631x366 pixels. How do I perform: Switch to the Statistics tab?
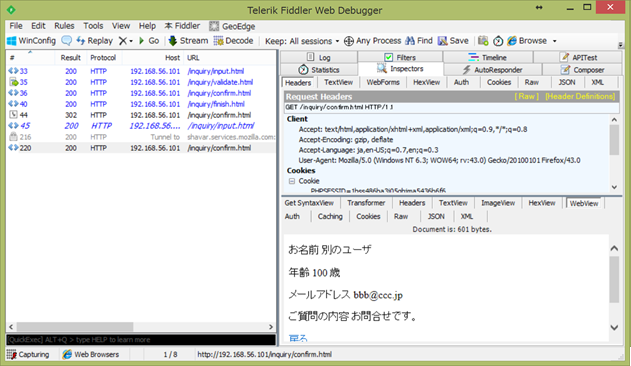319,70
